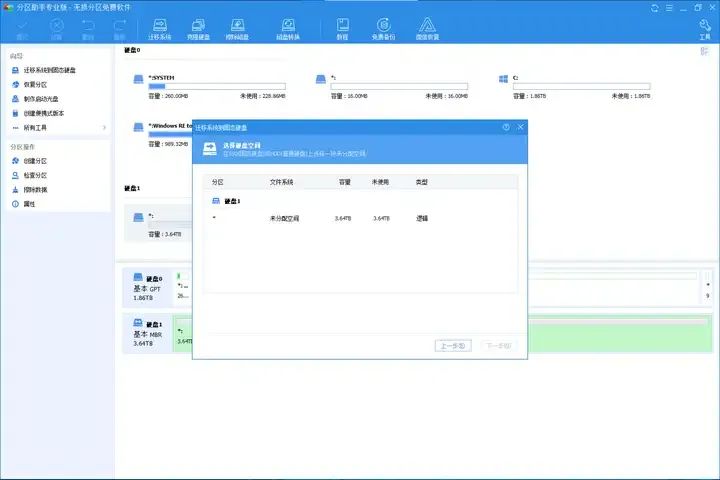
Task: Toggle the view layout icon at top right
Action: (704, 51)
